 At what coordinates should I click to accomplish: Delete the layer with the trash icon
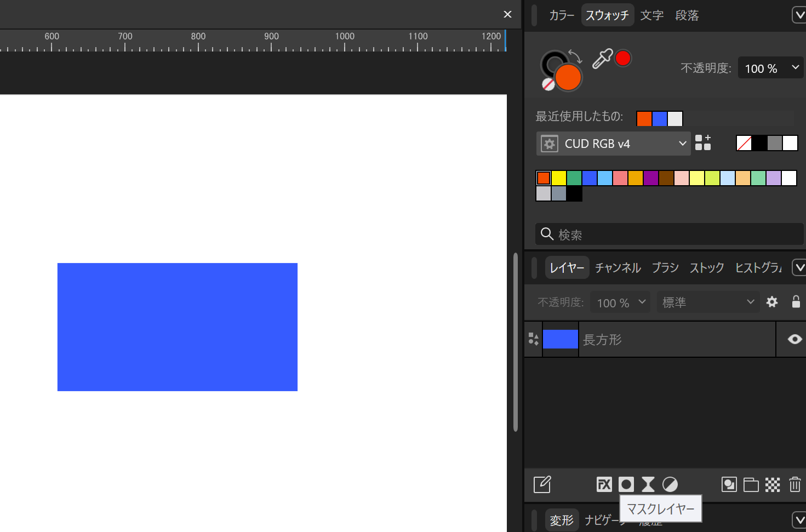coord(795,484)
